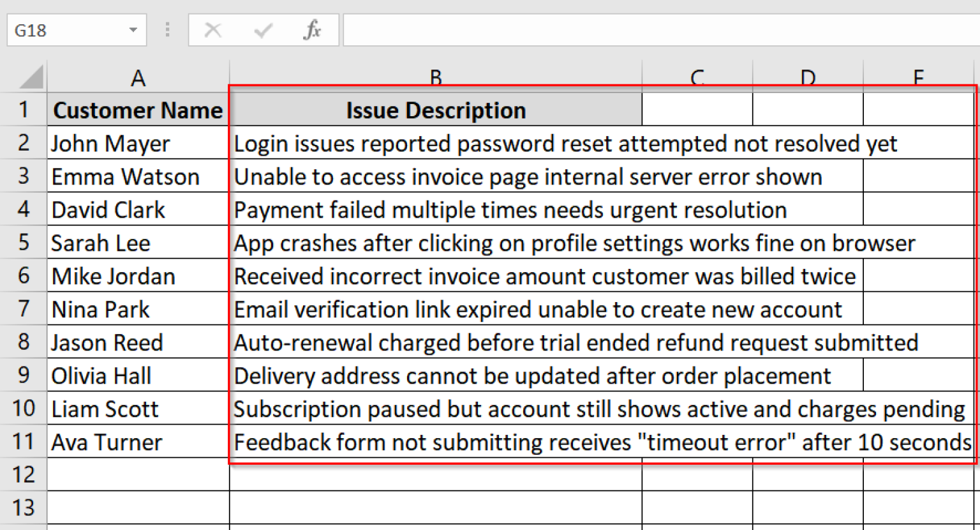The width and height of the screenshot is (980, 530).
Task: Select the Issue Description header cell
Action: (436, 110)
